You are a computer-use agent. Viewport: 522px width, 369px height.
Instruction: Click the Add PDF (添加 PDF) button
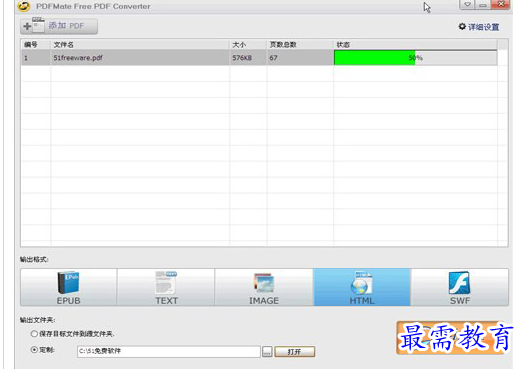coord(59,26)
